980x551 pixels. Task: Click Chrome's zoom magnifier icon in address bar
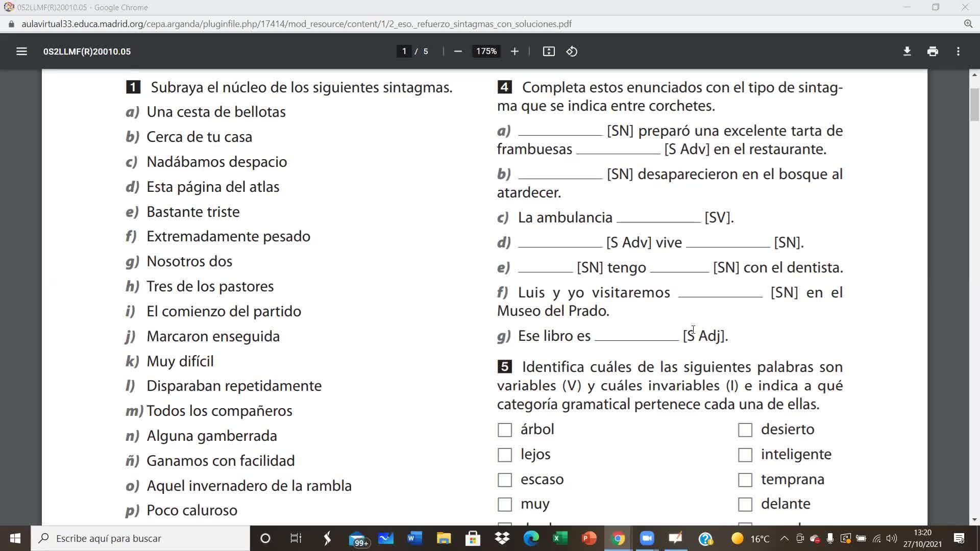(968, 24)
